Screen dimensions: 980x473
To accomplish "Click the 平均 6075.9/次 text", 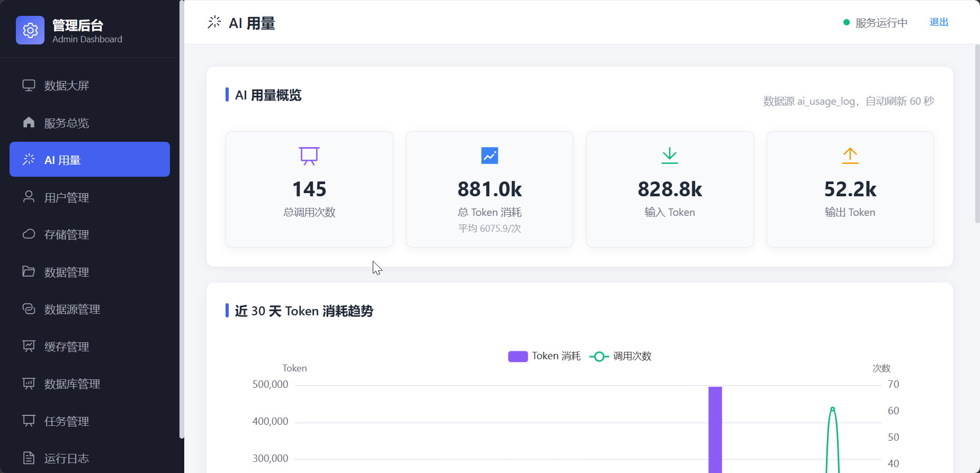I will click(x=490, y=228).
